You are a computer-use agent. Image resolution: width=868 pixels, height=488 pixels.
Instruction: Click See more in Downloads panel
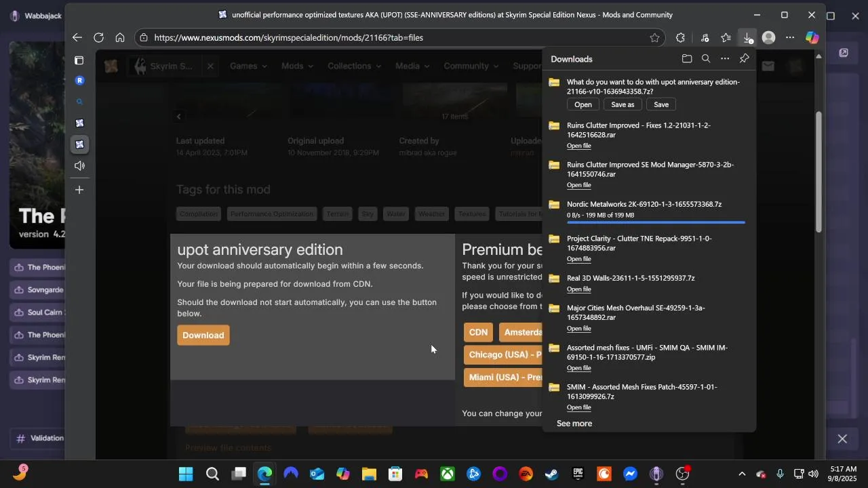(574, 424)
